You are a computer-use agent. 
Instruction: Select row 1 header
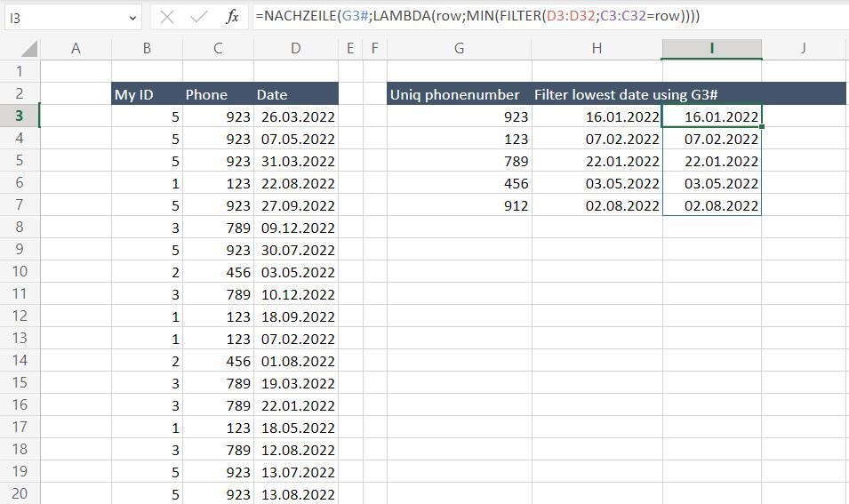(x=20, y=71)
